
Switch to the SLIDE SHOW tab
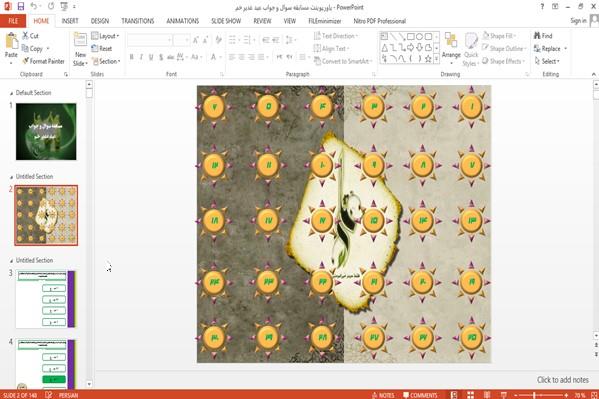[226, 21]
